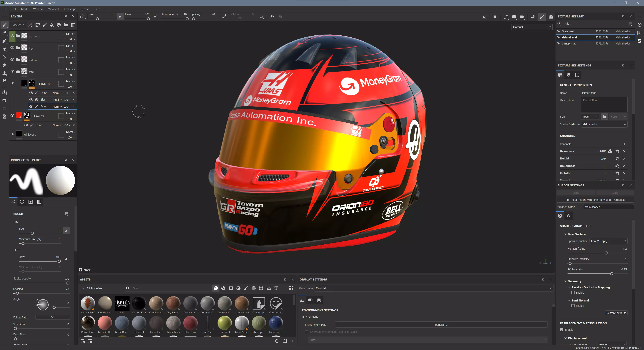Expand All libraries in Assets
This screenshot has width=644, height=350.
tap(83, 288)
